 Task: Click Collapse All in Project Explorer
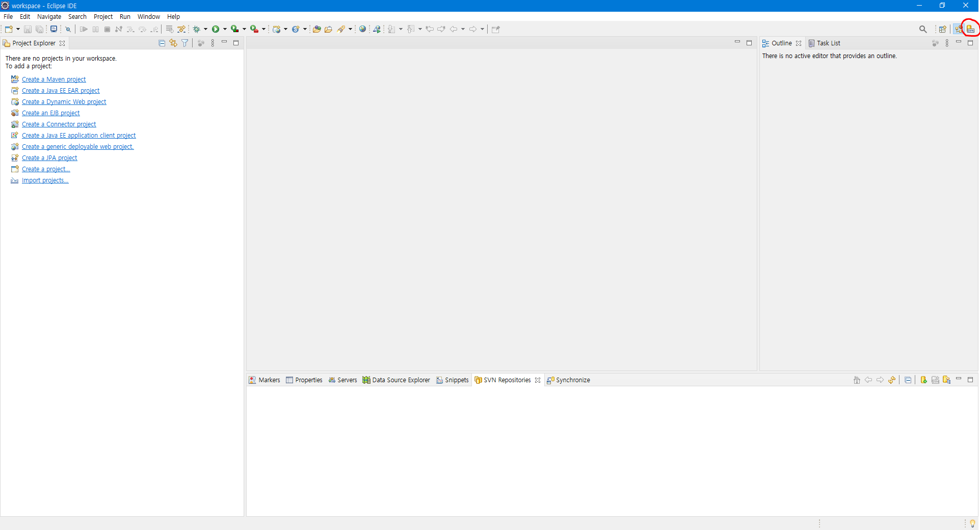click(162, 43)
